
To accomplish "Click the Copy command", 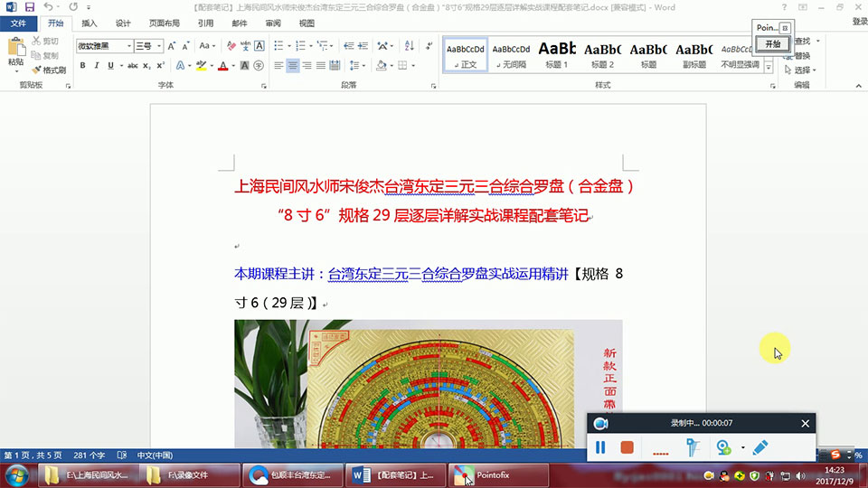I will click(x=45, y=55).
